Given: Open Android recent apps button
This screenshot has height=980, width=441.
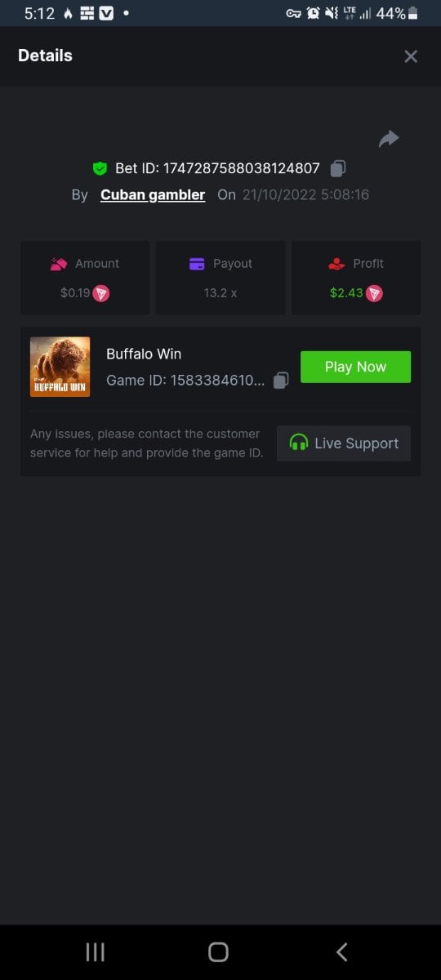Looking at the screenshot, I should [x=96, y=951].
